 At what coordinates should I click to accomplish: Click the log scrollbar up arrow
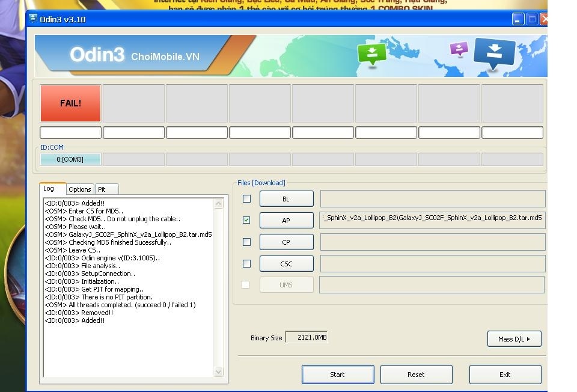(x=219, y=204)
